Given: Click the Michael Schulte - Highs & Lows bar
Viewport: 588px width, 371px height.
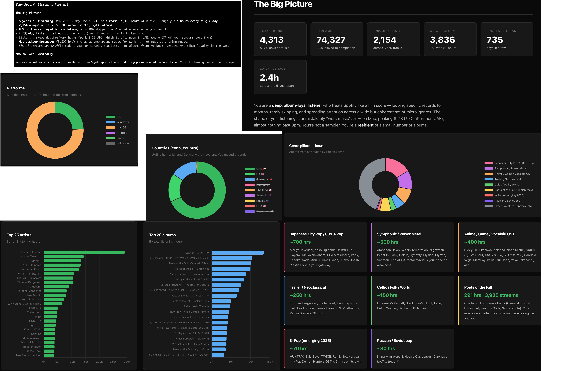Looking at the screenshot, I should [x=219, y=344].
